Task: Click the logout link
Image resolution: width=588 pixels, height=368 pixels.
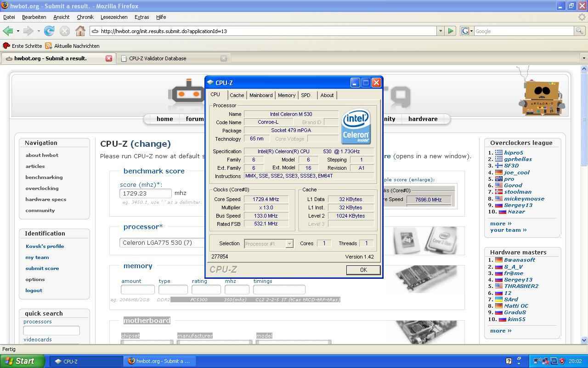Action: [34, 290]
